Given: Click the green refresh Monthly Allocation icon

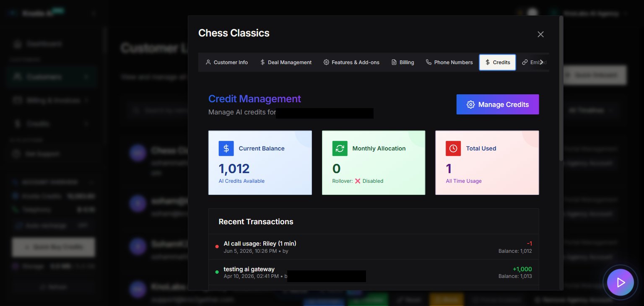Looking at the screenshot, I should [x=340, y=148].
